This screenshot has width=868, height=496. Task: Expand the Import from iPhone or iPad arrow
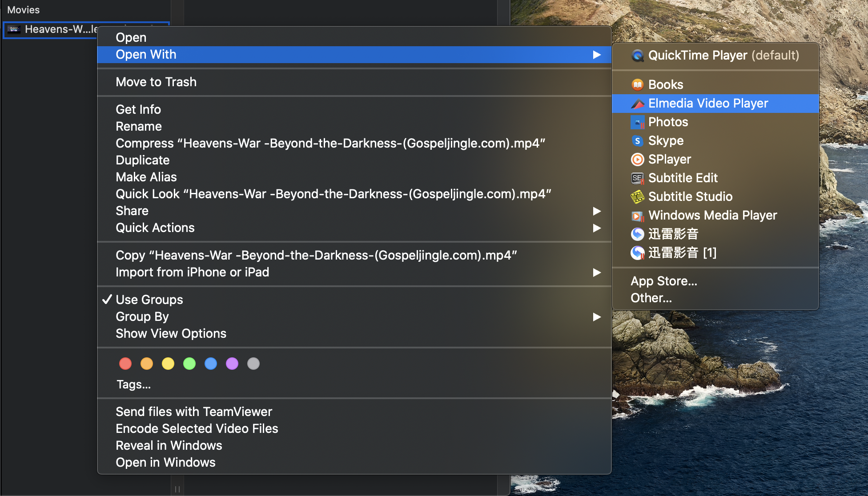[x=597, y=272]
